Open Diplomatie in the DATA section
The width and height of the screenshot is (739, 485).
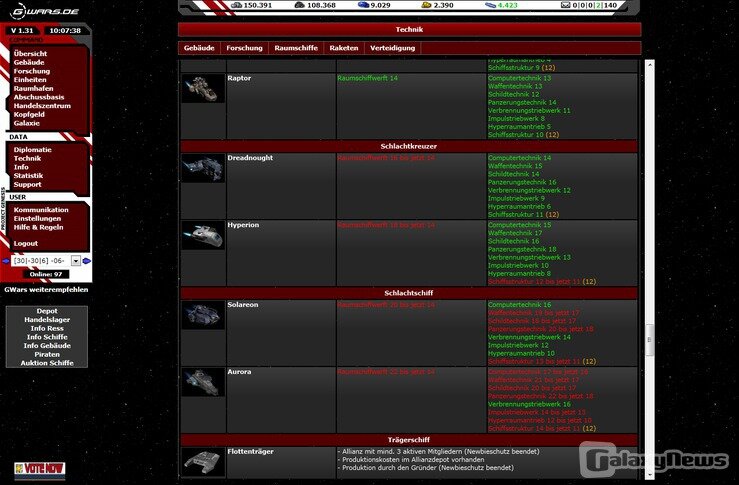(33, 149)
